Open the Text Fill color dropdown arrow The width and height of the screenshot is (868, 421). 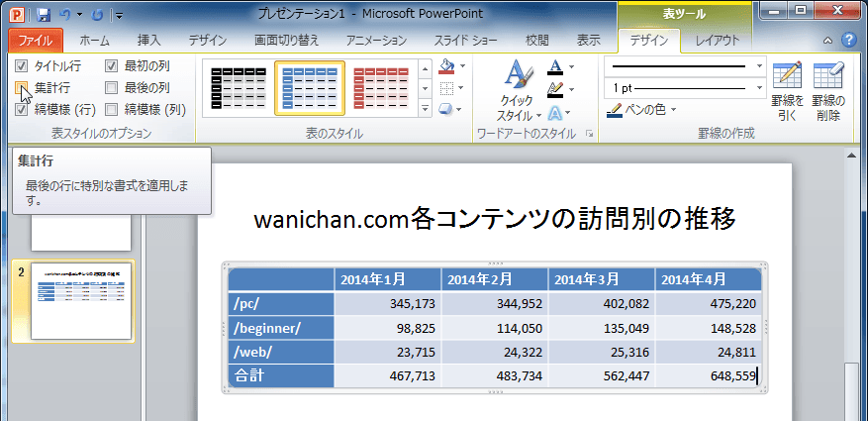point(571,67)
